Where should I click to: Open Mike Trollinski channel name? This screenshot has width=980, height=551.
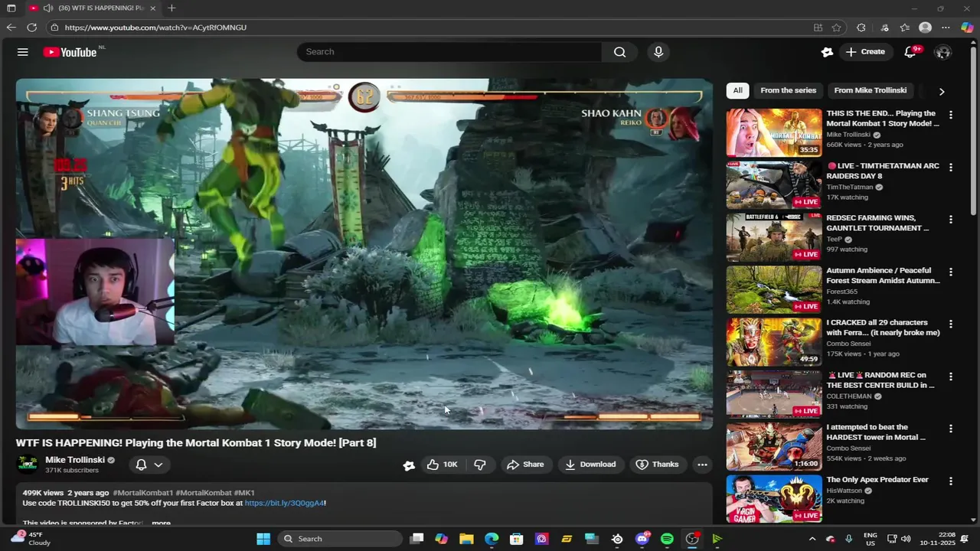(75, 460)
